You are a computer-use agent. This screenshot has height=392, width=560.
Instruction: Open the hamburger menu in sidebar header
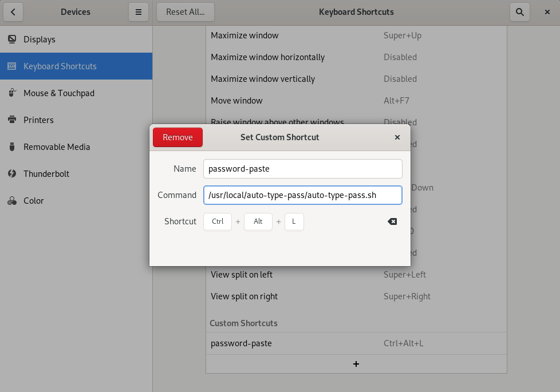pyautogui.click(x=139, y=12)
